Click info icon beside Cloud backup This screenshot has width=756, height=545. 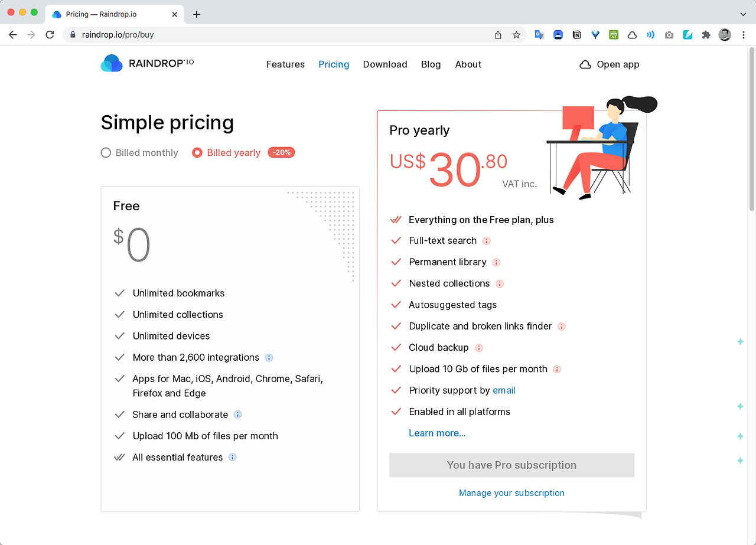(479, 348)
